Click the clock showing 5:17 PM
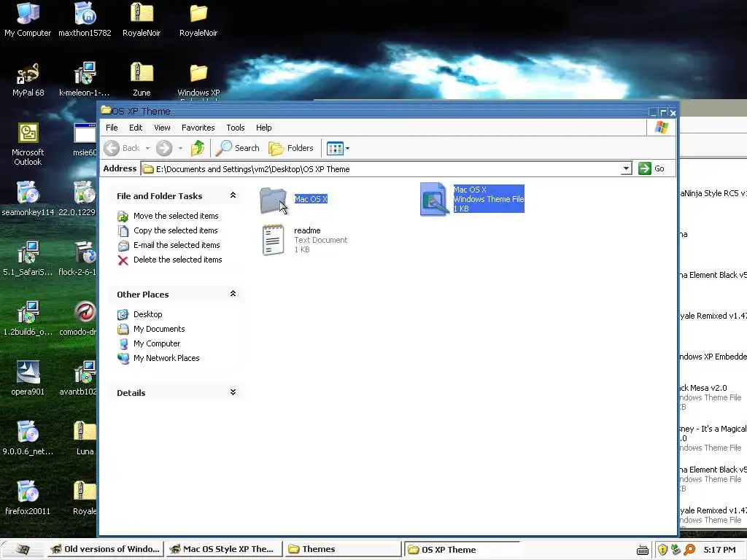Screen dimensions: 747x560 pyautogui.click(x=719, y=550)
